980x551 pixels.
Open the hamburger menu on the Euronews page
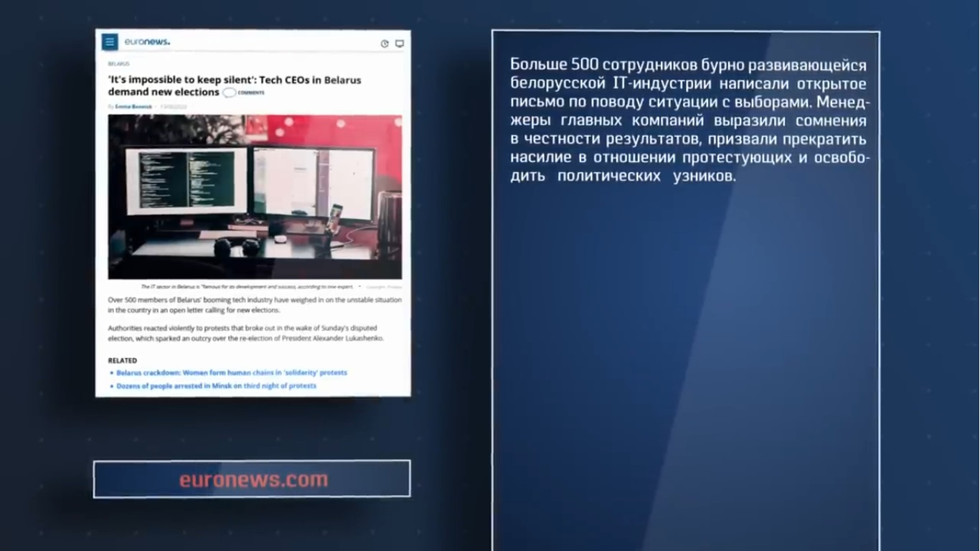[x=110, y=42]
